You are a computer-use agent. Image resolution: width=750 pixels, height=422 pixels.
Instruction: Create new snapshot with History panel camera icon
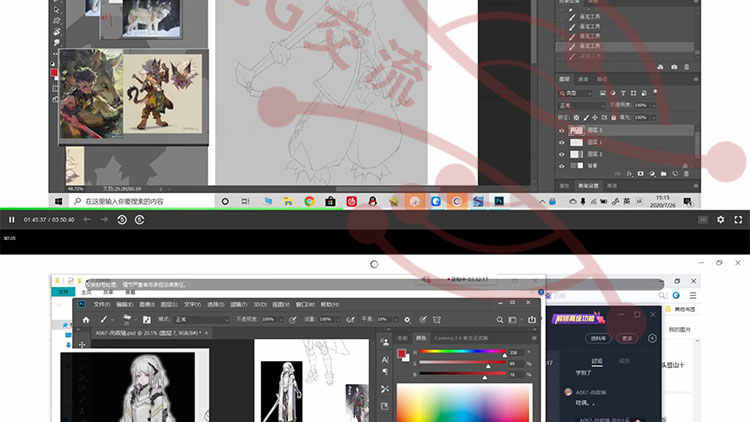(673, 67)
